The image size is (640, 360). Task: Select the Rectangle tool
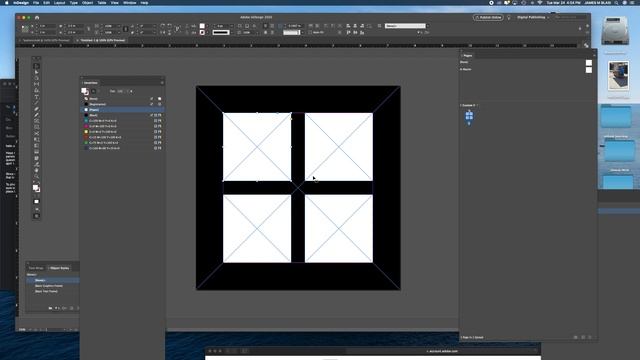[36, 127]
